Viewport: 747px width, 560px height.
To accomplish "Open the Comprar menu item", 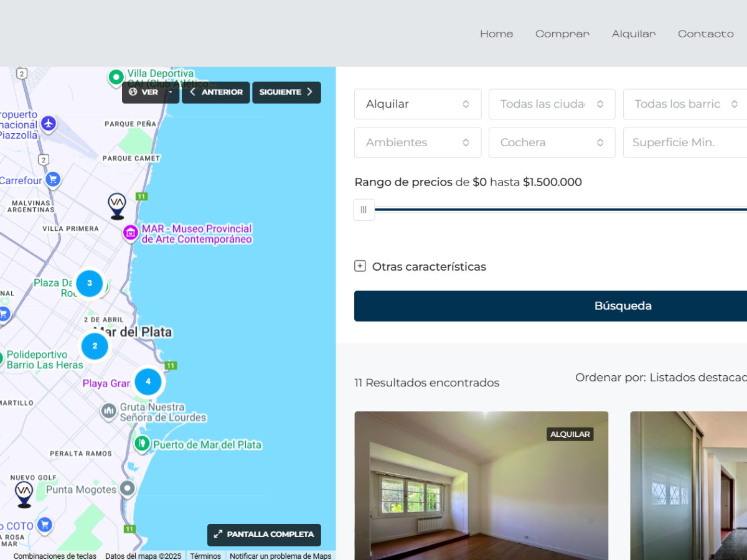I will (x=562, y=34).
